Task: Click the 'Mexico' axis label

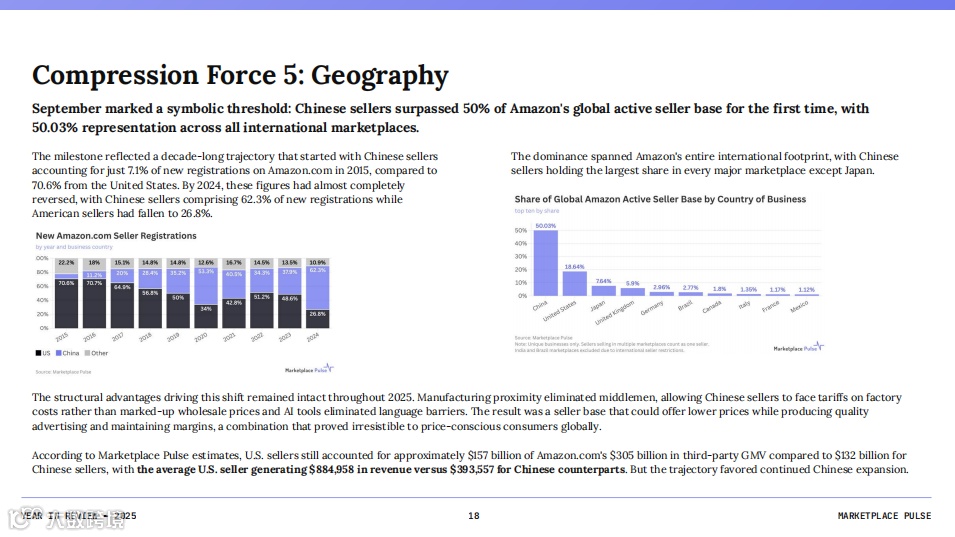Action: click(799, 306)
